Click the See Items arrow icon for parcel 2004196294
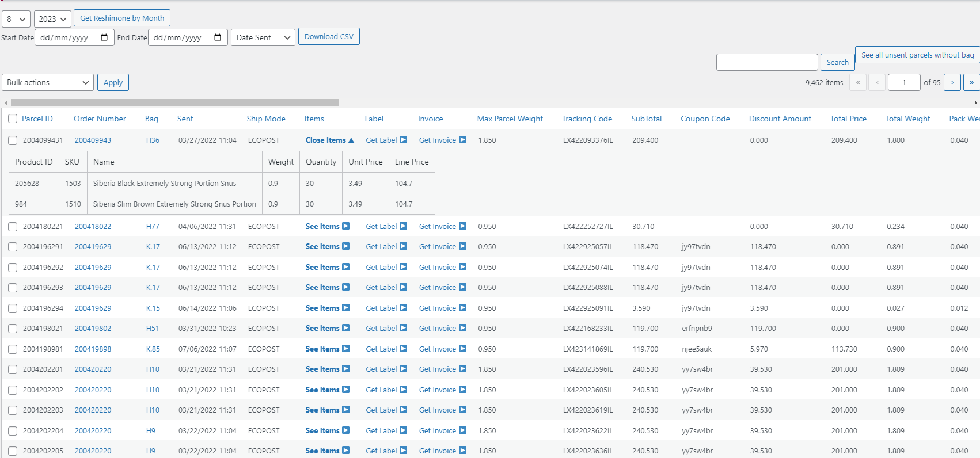The height and width of the screenshot is (458, 980). pos(346,308)
